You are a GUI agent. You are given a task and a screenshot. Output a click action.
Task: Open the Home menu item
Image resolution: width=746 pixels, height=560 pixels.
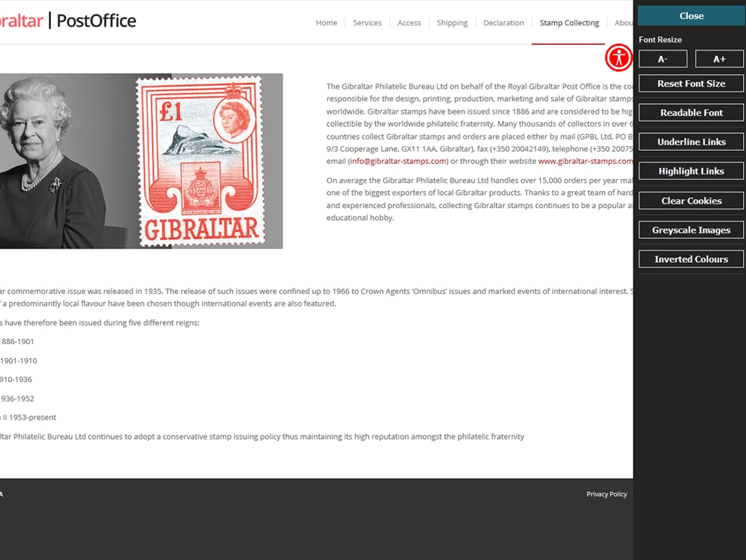[327, 23]
